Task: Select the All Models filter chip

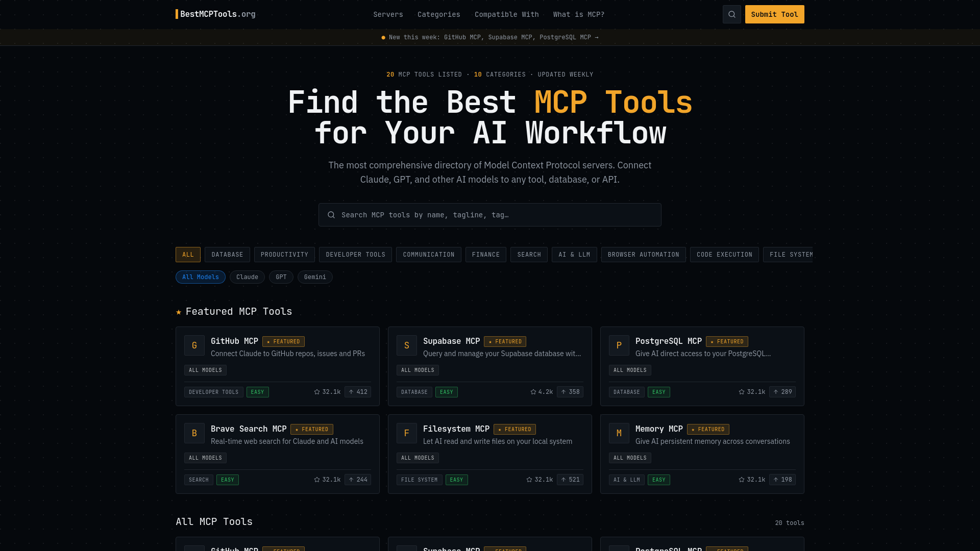Action: coord(201,277)
